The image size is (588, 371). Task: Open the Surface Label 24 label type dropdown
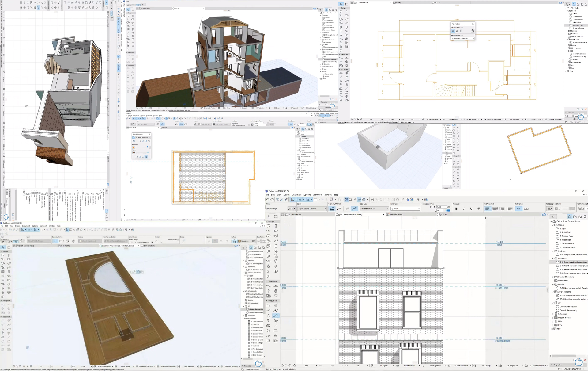coord(374,209)
